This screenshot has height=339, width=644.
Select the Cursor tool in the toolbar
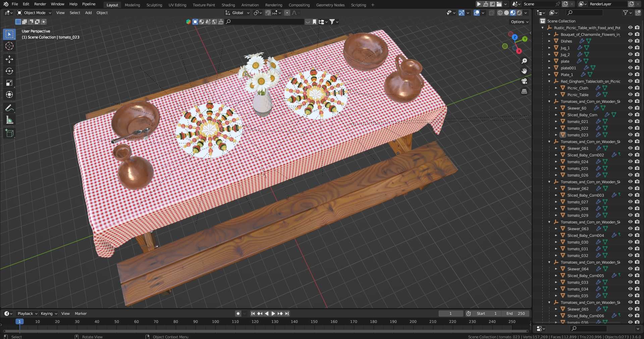tap(9, 46)
